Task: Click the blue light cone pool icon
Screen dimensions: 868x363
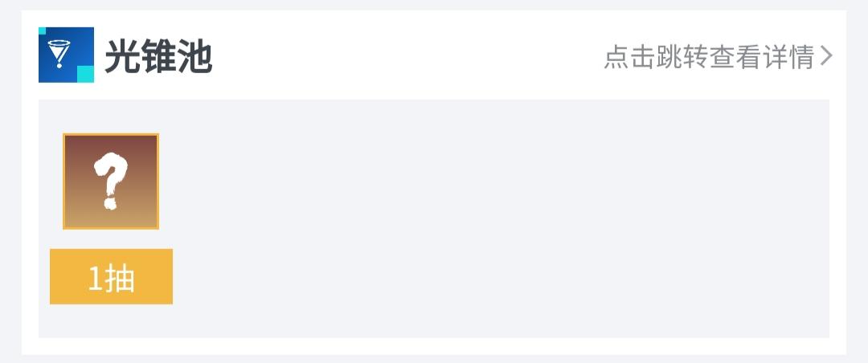Action: click(x=66, y=55)
